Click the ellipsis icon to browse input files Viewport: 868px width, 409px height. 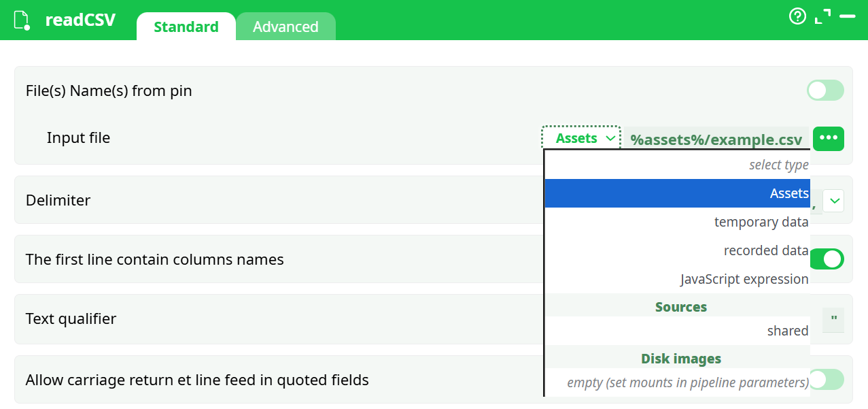(828, 138)
